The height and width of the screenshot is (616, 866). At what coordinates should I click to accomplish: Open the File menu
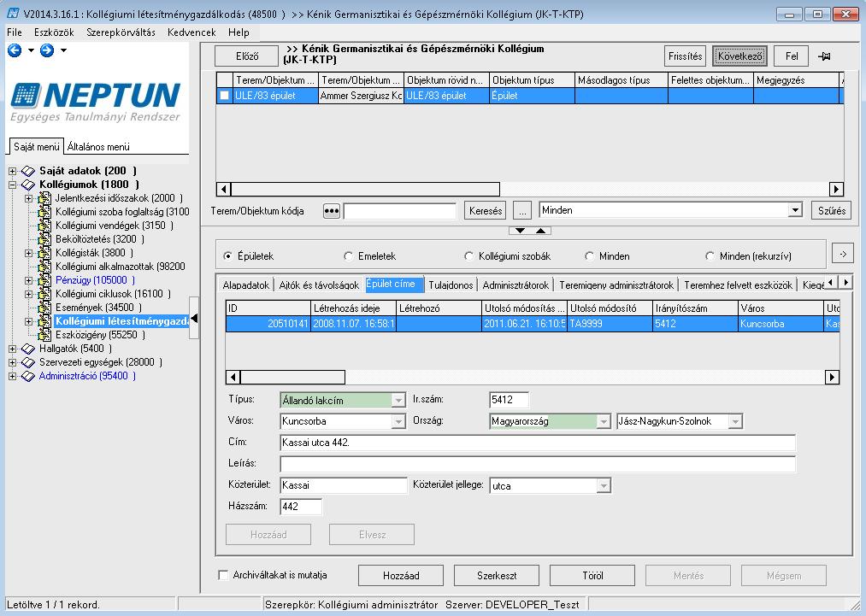coord(15,32)
